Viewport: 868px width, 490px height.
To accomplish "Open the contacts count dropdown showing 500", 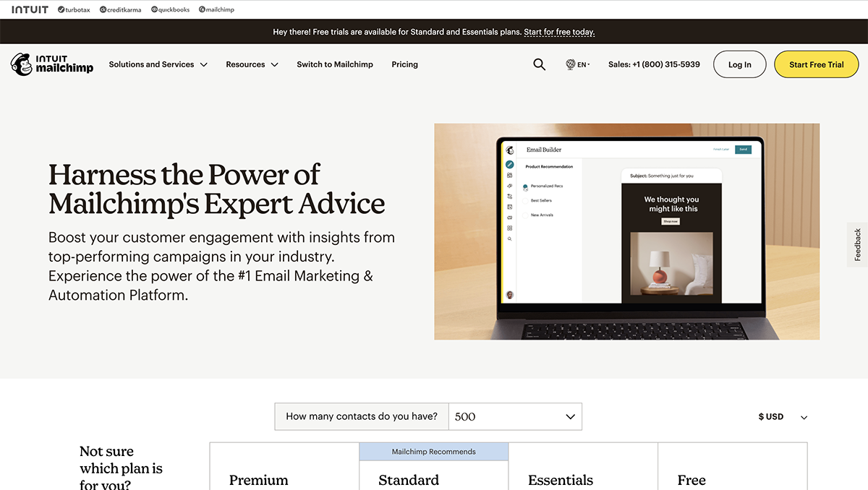I will [515, 416].
